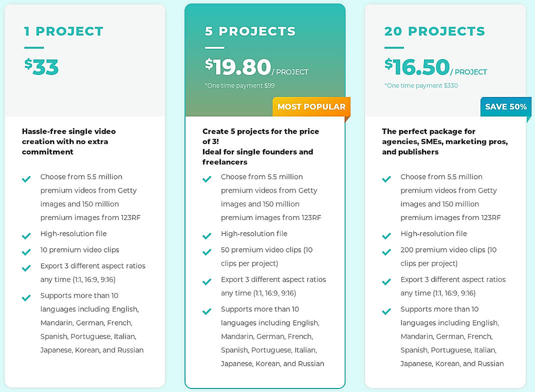This screenshot has height=392, width=535.
Task: Click the teal divider under "5 PROJECTS"
Action: pos(215,48)
